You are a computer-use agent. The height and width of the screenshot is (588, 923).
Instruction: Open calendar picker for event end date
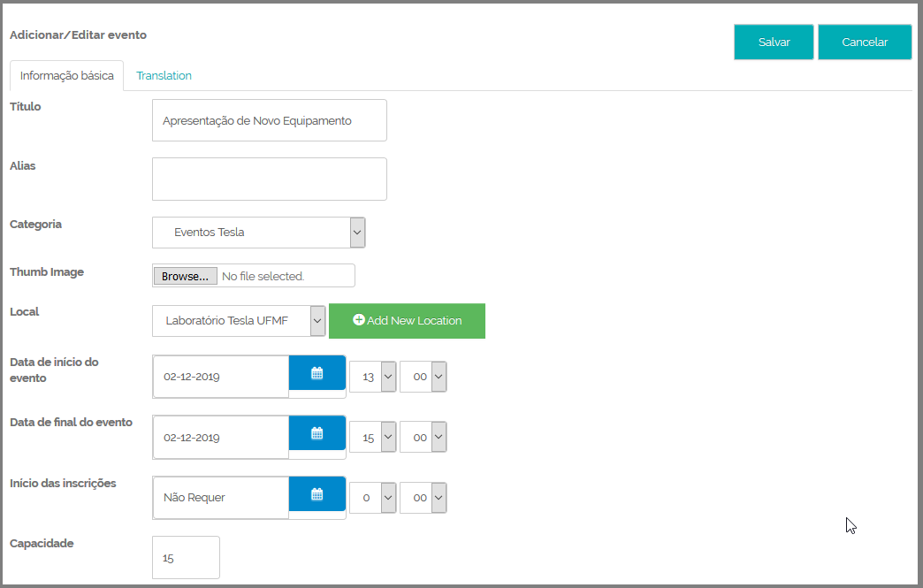click(317, 433)
